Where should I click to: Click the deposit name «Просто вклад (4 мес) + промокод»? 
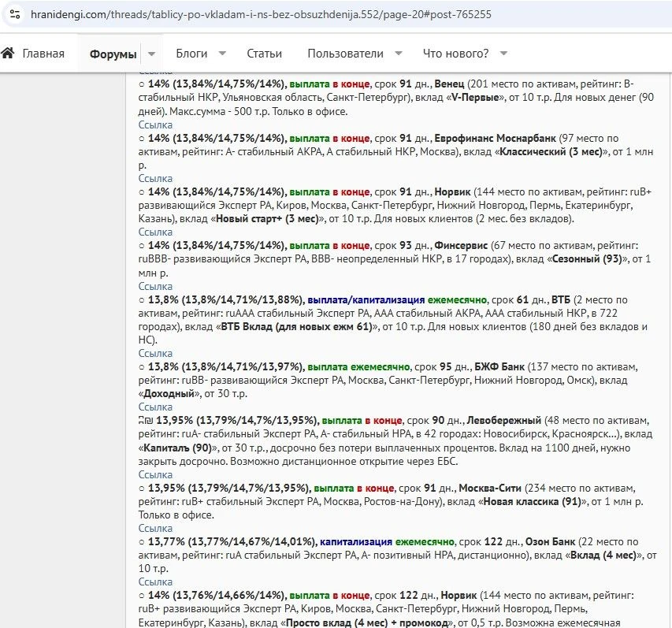pyautogui.click(x=367, y=622)
